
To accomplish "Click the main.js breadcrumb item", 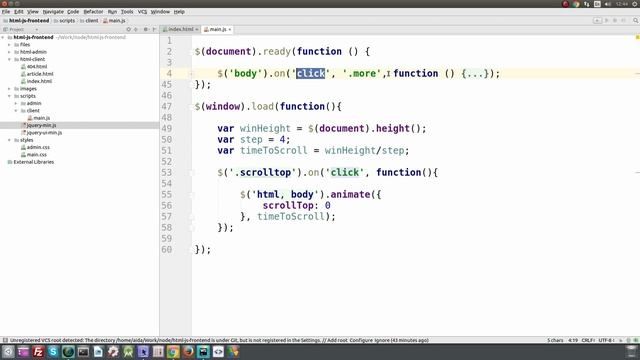I will (114, 20).
